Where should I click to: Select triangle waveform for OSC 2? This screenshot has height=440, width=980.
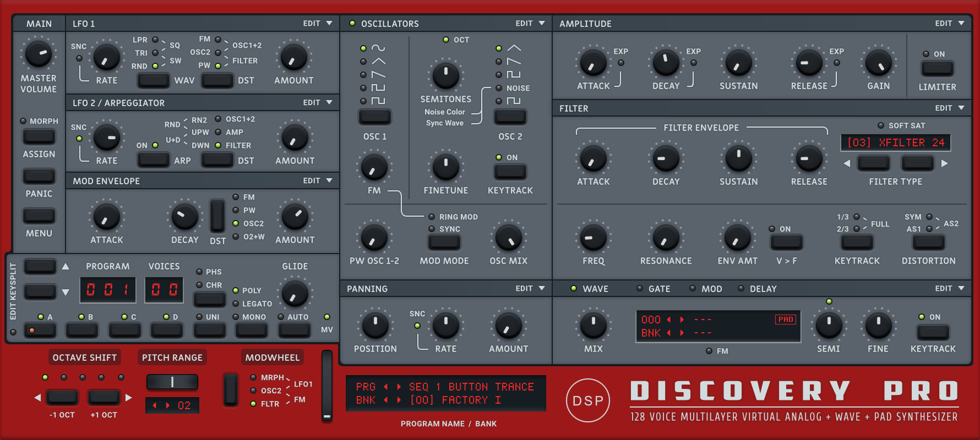pyautogui.click(x=499, y=48)
